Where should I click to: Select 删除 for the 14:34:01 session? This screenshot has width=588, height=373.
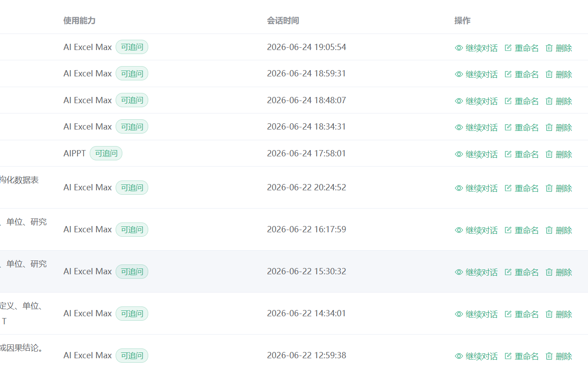(559, 314)
